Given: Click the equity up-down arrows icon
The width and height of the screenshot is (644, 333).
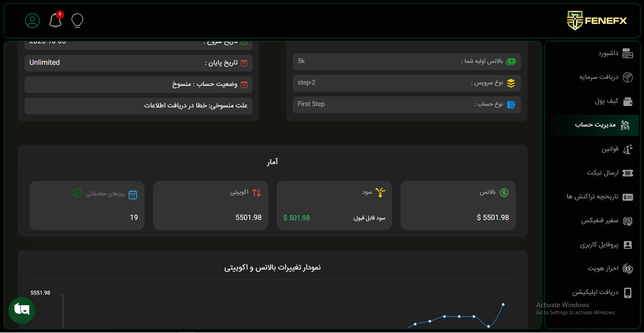Looking at the screenshot, I should [257, 193].
